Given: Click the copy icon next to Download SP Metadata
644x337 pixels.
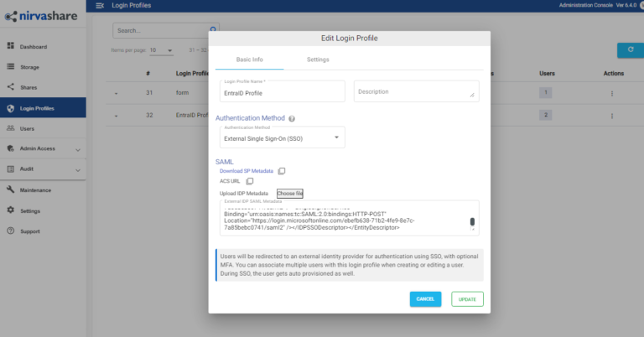Looking at the screenshot, I should pyautogui.click(x=282, y=171).
